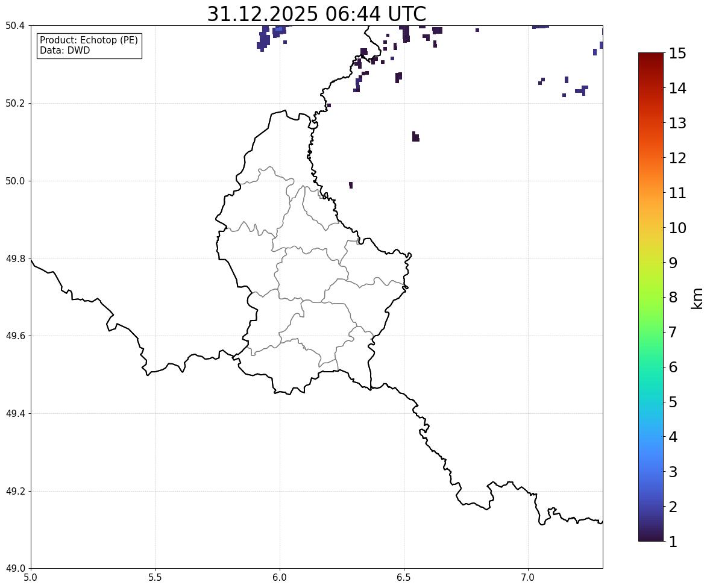
Task: Click the y-axis label '49.6'
Action: (x=14, y=336)
